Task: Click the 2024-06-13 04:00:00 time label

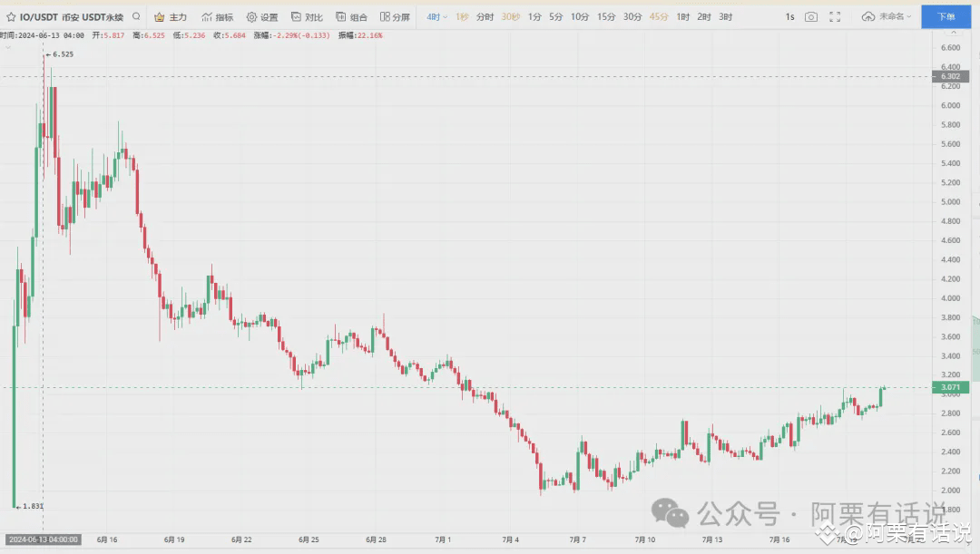Action: click(x=44, y=539)
